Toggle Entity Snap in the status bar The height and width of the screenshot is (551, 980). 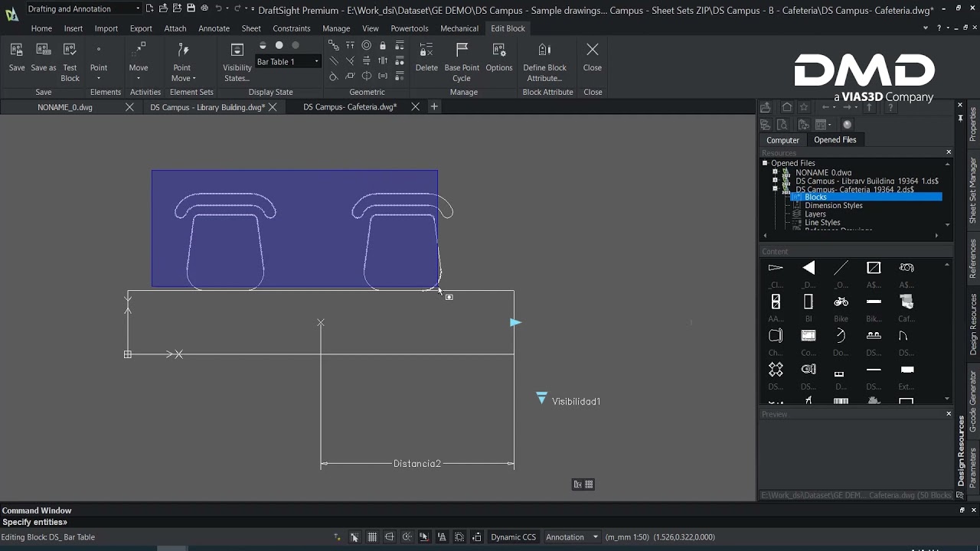pyautogui.click(x=424, y=537)
